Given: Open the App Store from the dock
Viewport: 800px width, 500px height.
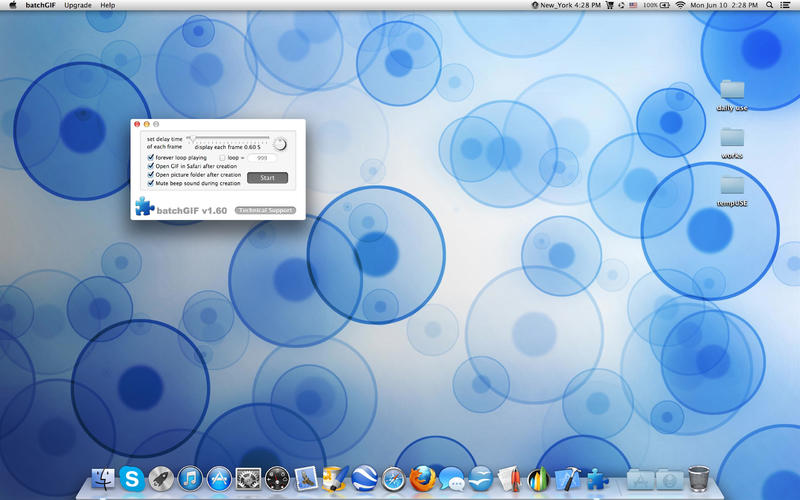Looking at the screenshot, I should click(219, 479).
